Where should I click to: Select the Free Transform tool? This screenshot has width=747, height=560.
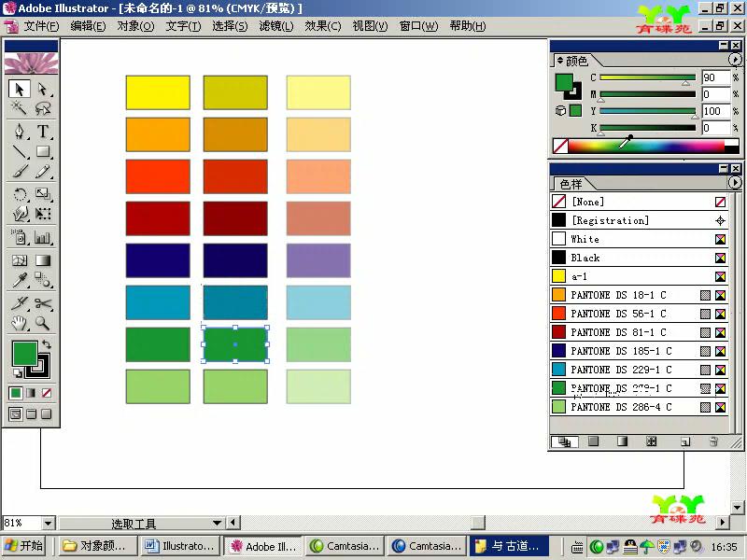click(42, 214)
